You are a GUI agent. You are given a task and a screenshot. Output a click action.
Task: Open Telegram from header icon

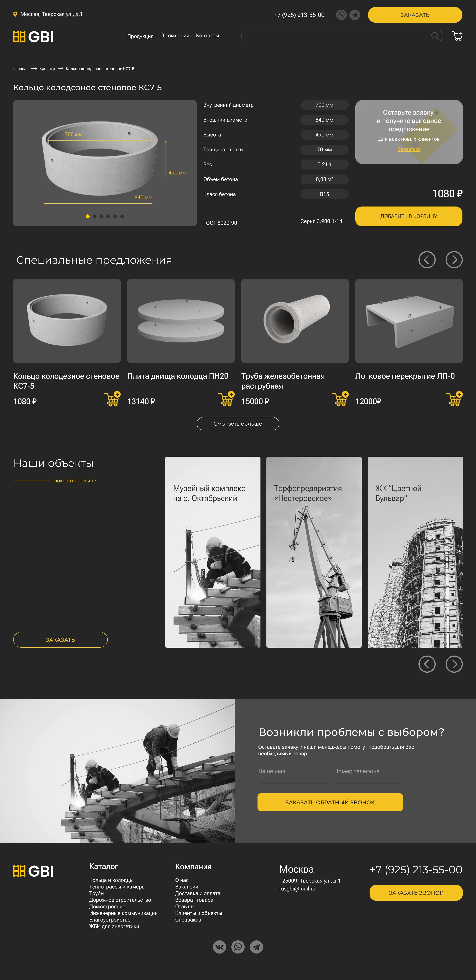coord(355,15)
